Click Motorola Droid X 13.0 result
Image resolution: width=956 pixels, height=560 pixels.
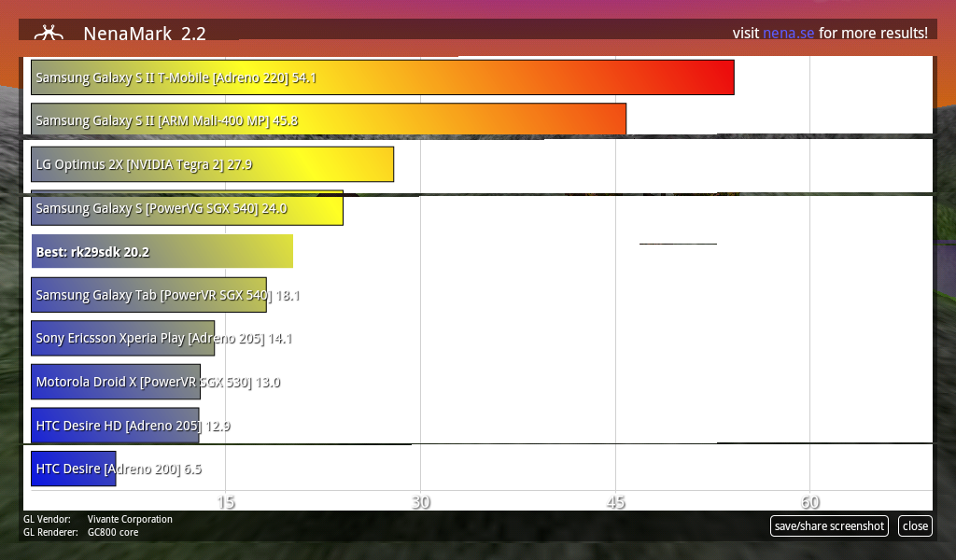pyautogui.click(x=116, y=382)
